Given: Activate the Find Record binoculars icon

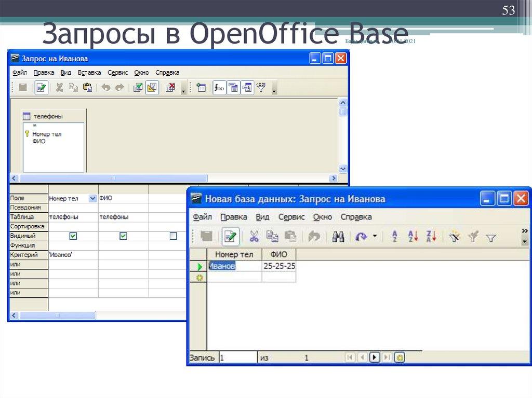Looking at the screenshot, I should pyautogui.click(x=339, y=236).
